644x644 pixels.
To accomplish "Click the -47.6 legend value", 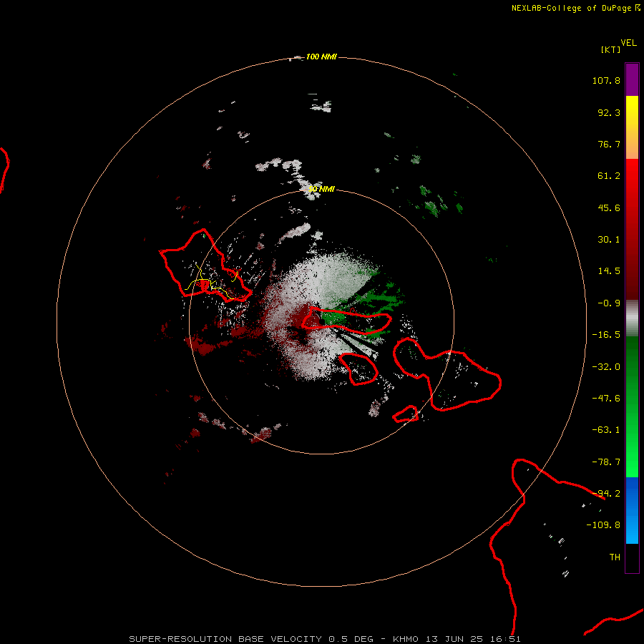I will click(606, 399).
